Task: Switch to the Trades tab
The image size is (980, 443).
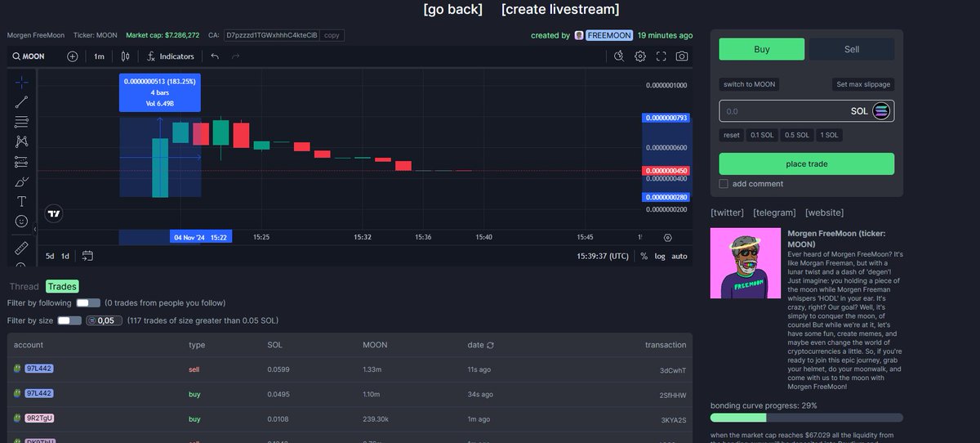Action: point(62,286)
